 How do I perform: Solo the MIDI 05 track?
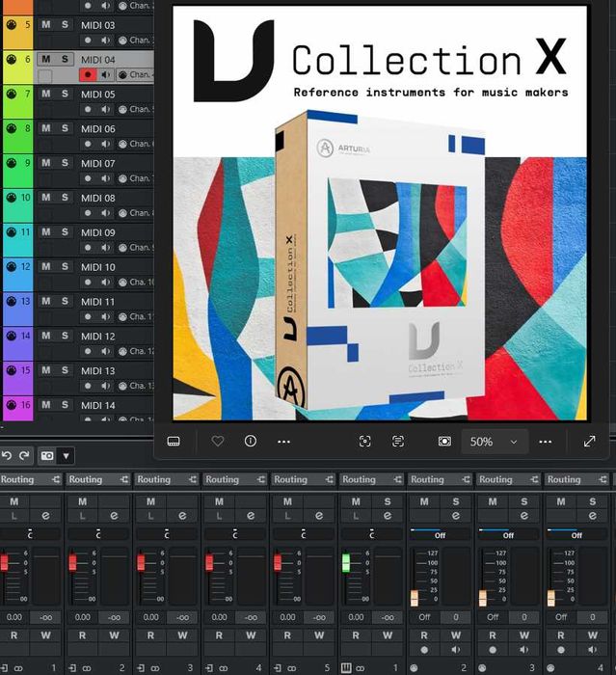coord(65,94)
